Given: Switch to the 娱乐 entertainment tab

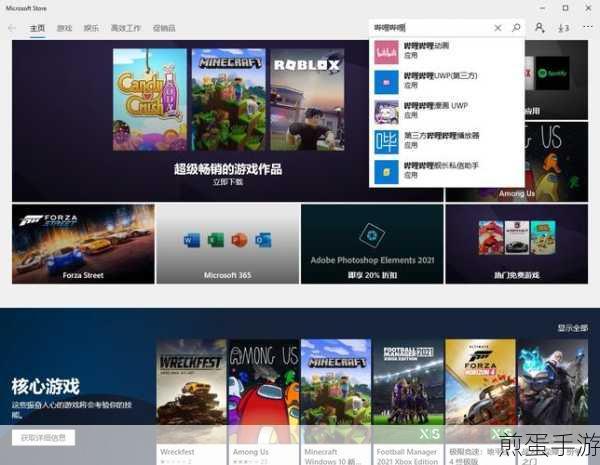Looking at the screenshot, I should 91,28.
